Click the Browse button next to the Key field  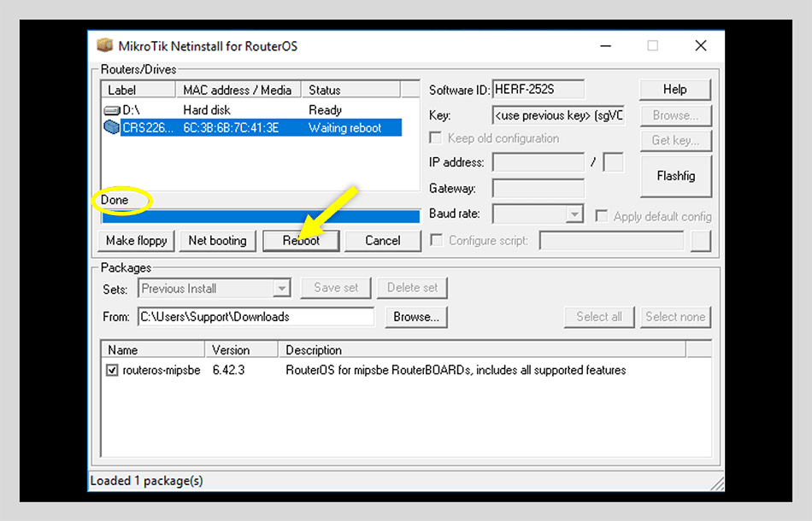click(x=676, y=115)
